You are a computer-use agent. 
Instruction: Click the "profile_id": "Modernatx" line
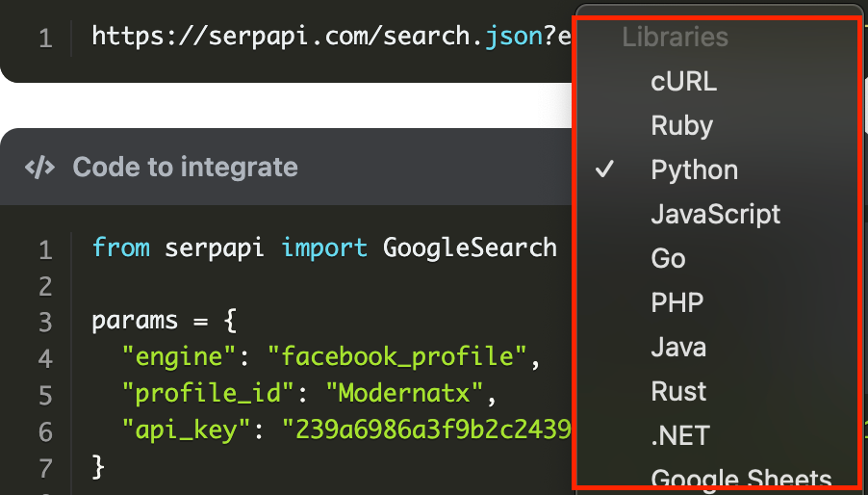click(310, 393)
